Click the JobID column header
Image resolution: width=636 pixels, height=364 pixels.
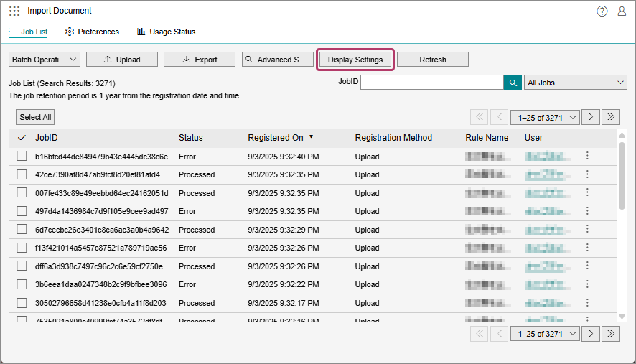46,138
